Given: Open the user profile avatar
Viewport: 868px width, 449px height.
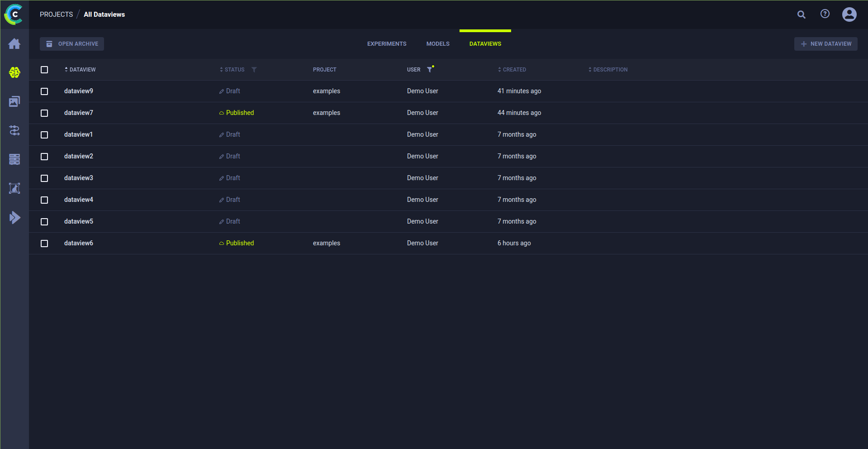Looking at the screenshot, I should point(849,14).
